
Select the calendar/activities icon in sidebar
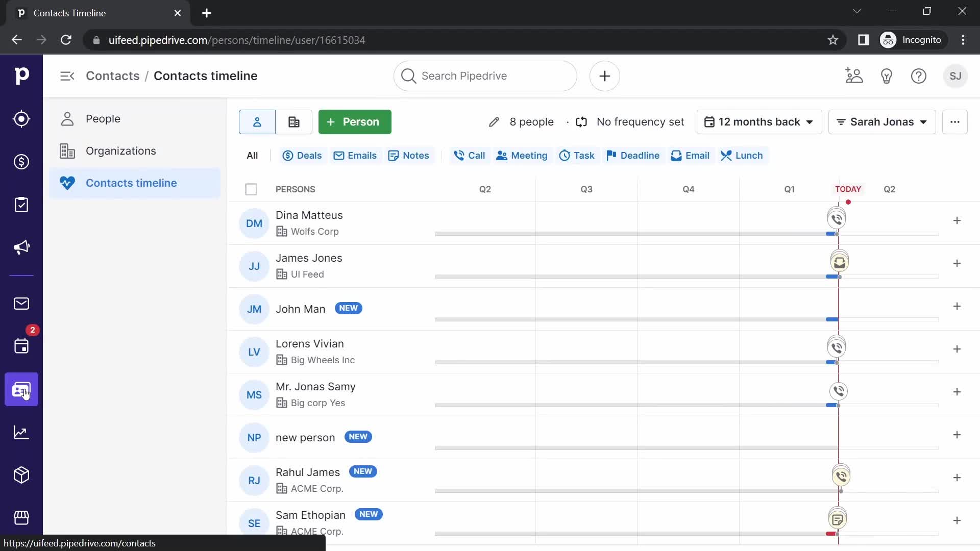[21, 347]
